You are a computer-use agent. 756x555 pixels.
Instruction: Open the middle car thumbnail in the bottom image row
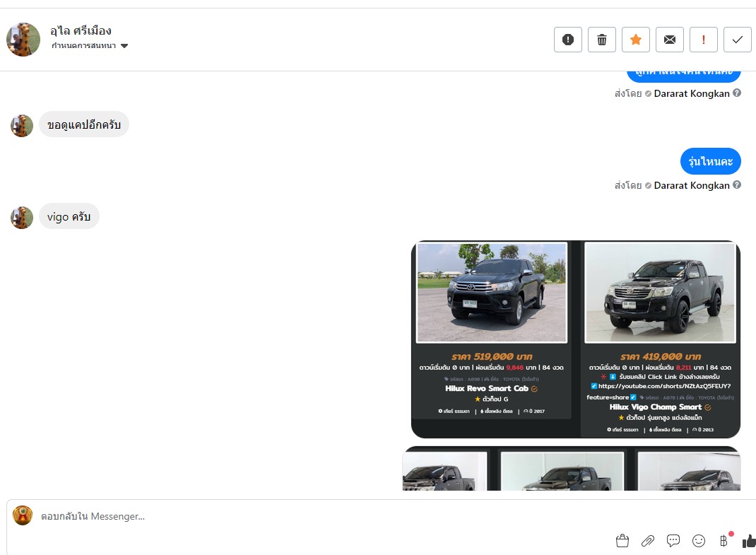pyautogui.click(x=562, y=472)
